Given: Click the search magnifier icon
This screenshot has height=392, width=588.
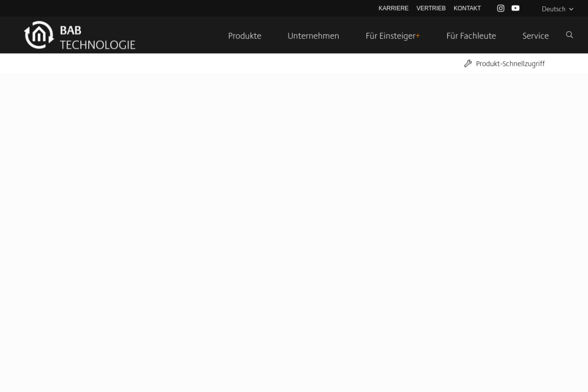Looking at the screenshot, I should 570,35.
